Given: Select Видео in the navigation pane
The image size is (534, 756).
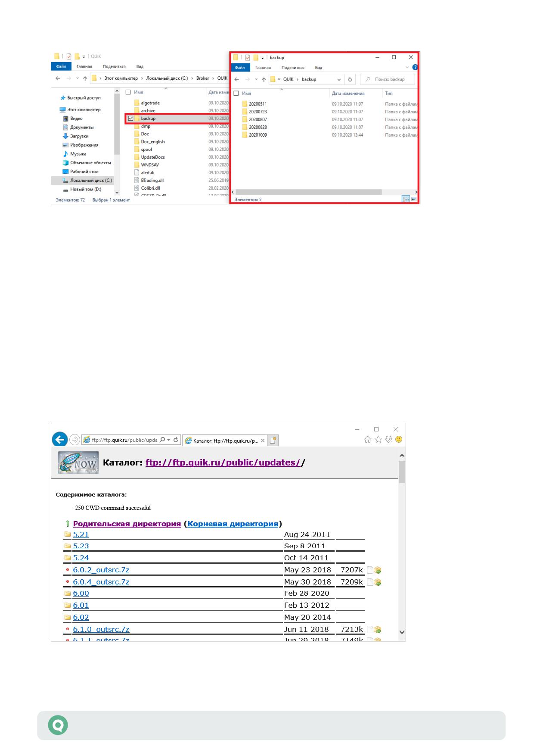Looking at the screenshot, I should tap(76, 118).
